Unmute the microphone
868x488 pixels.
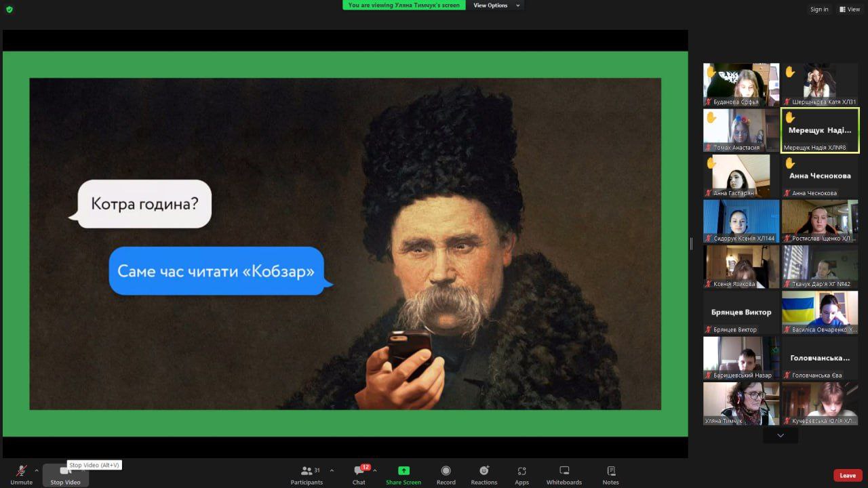click(21, 474)
